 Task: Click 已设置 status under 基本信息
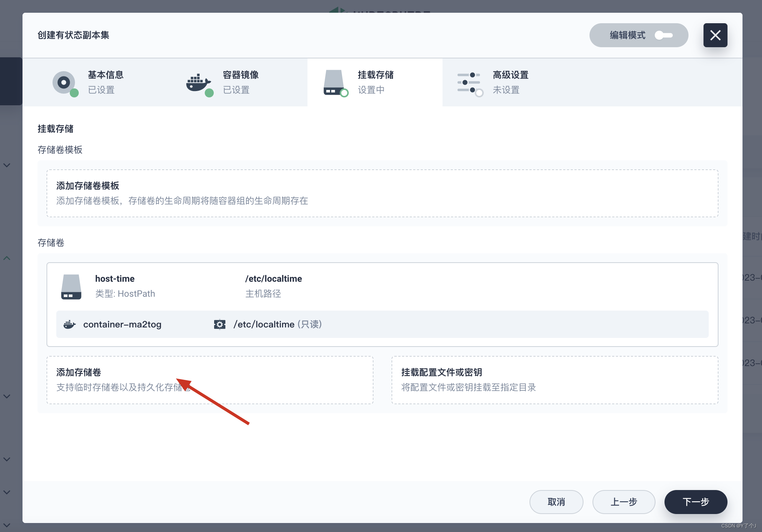(x=101, y=90)
